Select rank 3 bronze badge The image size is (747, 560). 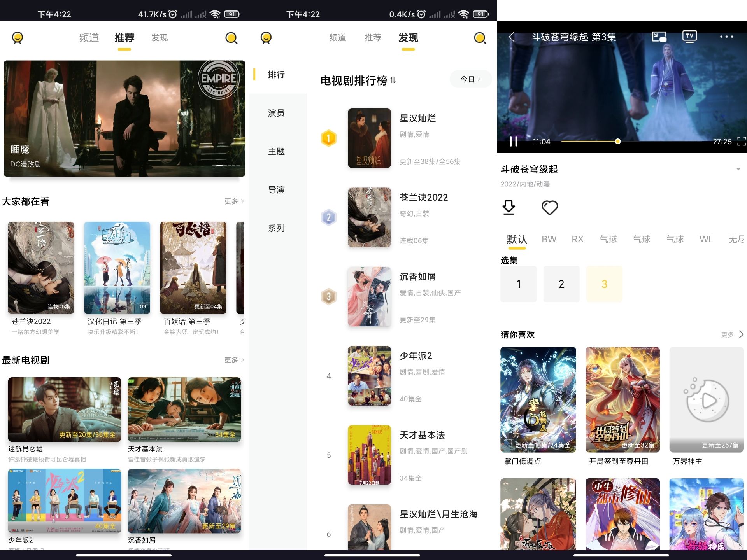[329, 297]
